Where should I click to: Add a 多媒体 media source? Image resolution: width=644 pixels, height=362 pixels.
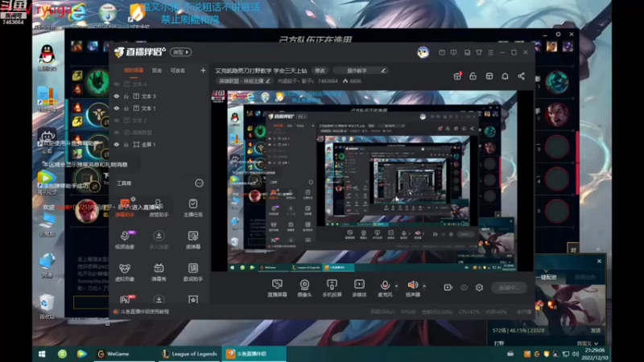pos(359,288)
